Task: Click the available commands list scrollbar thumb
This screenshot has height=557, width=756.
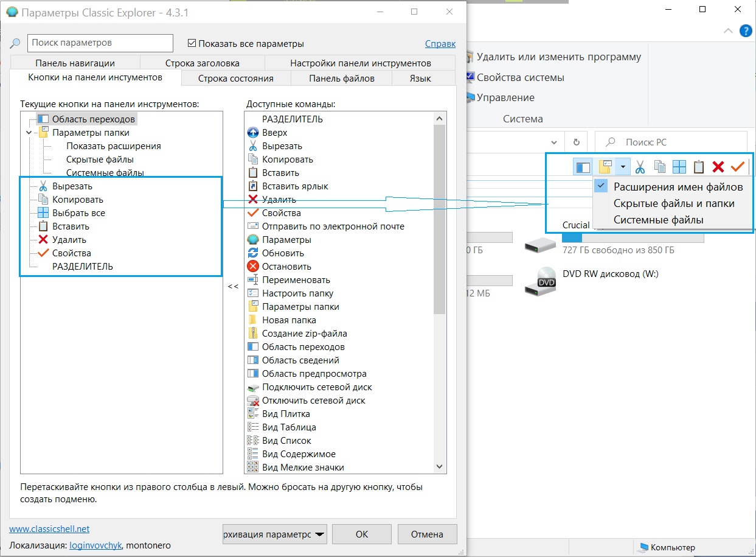Action: (440, 220)
